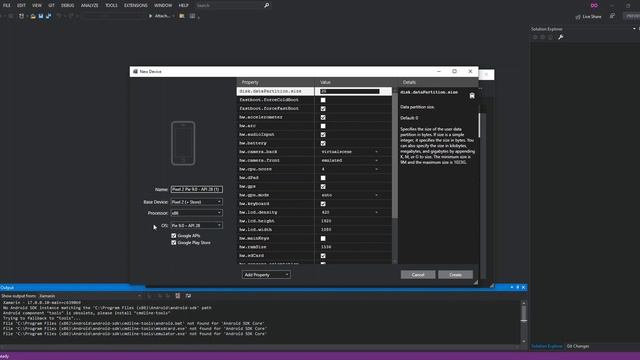
Task: Open the OS version dropdown
Action: point(196,225)
